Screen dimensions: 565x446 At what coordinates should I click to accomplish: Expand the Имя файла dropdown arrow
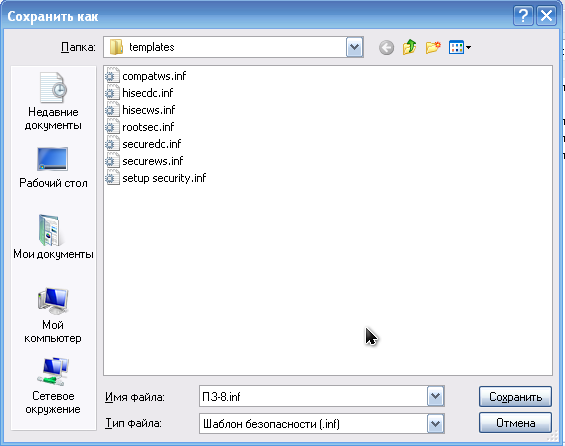coord(435,396)
